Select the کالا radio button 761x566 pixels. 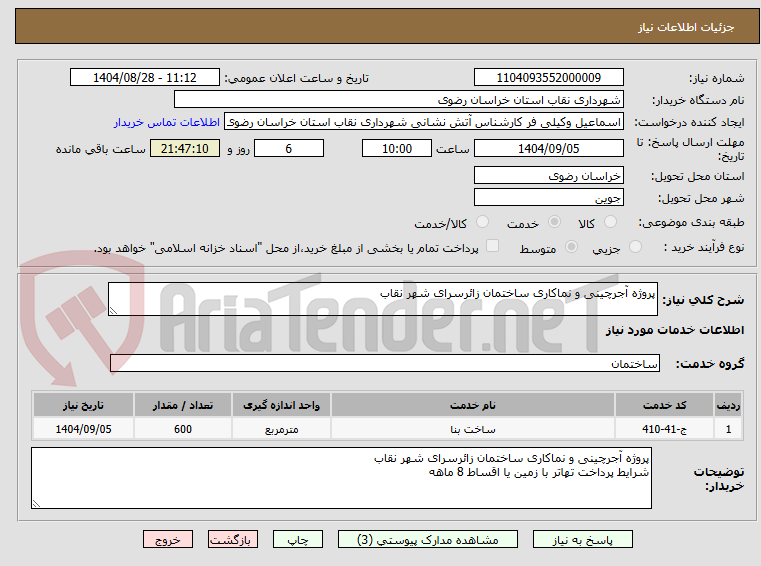click(x=610, y=222)
